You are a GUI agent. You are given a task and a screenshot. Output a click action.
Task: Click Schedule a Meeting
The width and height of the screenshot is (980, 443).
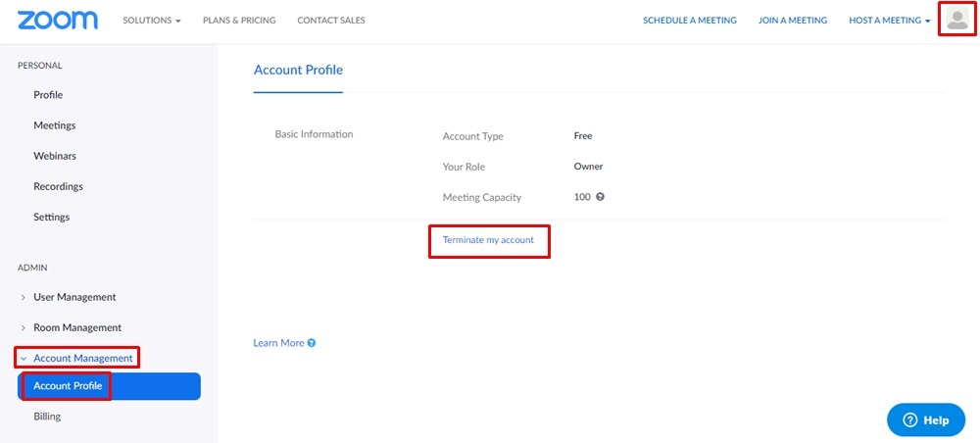click(690, 20)
